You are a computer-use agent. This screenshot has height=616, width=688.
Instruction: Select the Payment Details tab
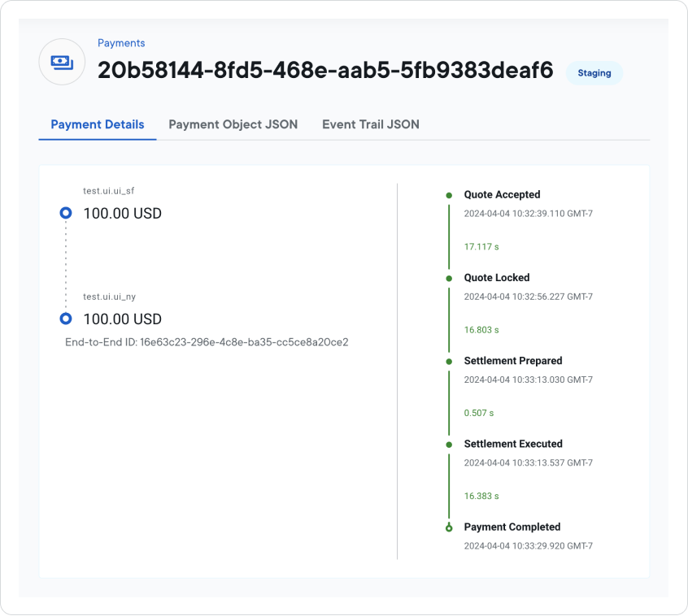[x=97, y=124]
